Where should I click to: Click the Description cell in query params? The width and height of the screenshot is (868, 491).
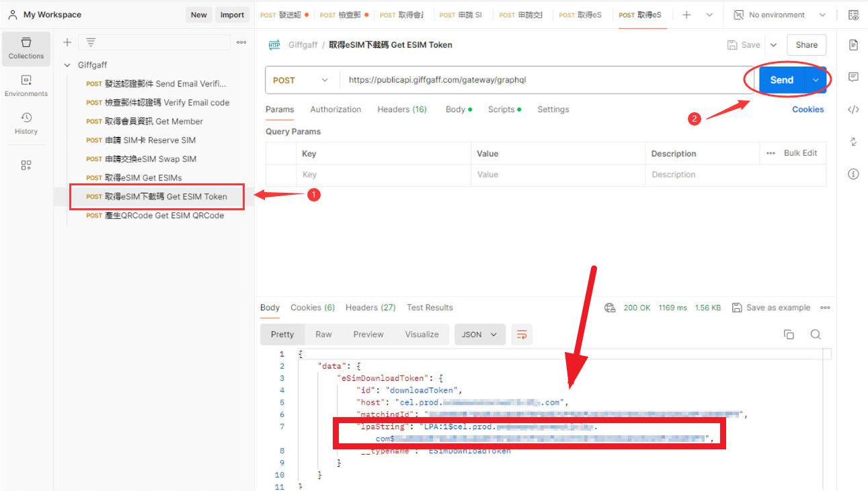pos(736,175)
